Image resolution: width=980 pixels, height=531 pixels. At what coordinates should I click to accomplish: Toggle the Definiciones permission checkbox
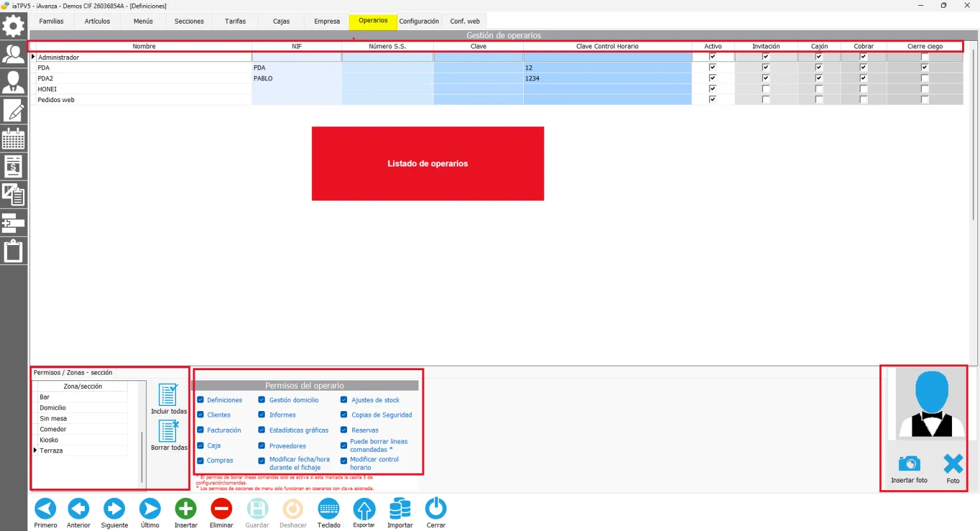(200, 400)
